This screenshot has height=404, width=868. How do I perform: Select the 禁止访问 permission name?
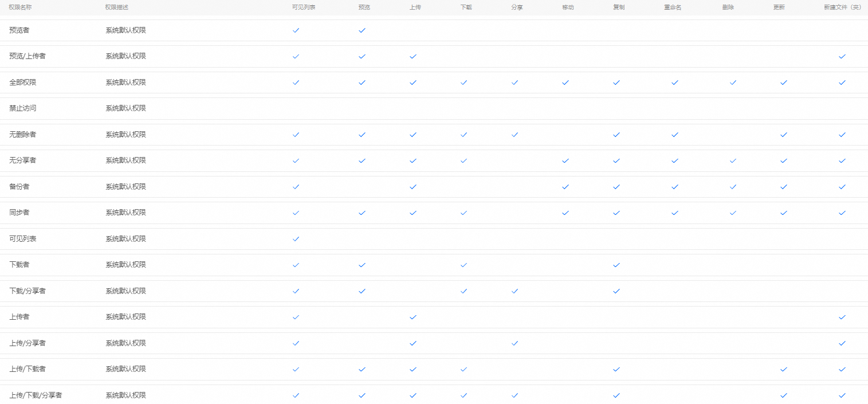23,108
